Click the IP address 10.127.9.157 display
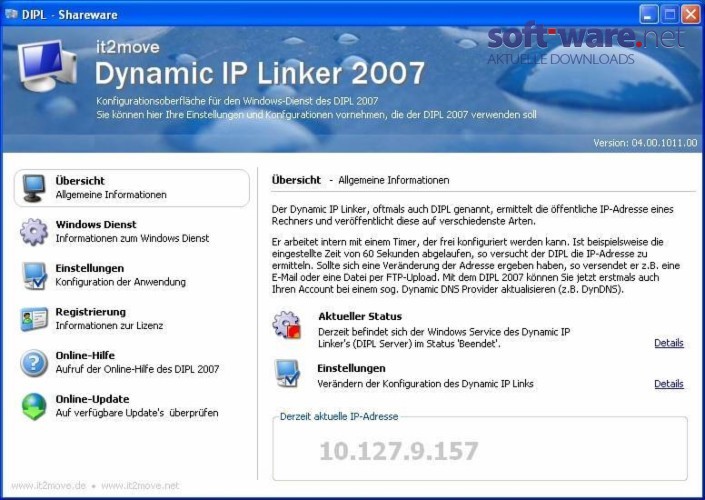Screen dimensions: 705x500 point(398,451)
